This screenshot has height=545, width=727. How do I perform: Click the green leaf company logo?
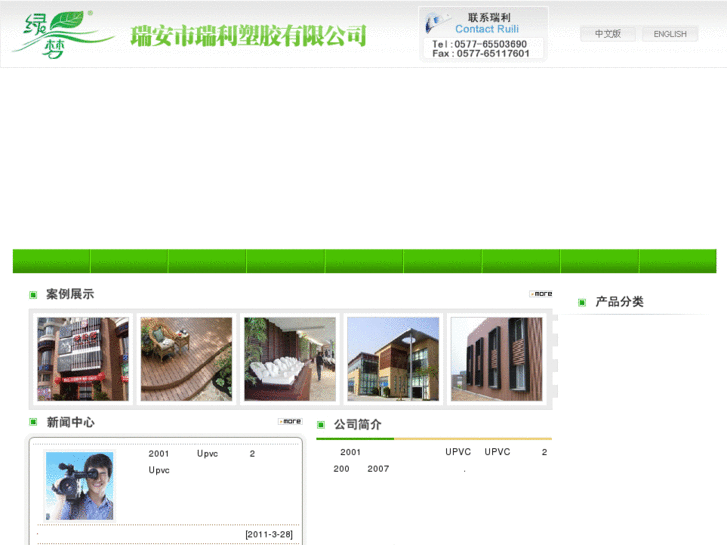pos(63,35)
